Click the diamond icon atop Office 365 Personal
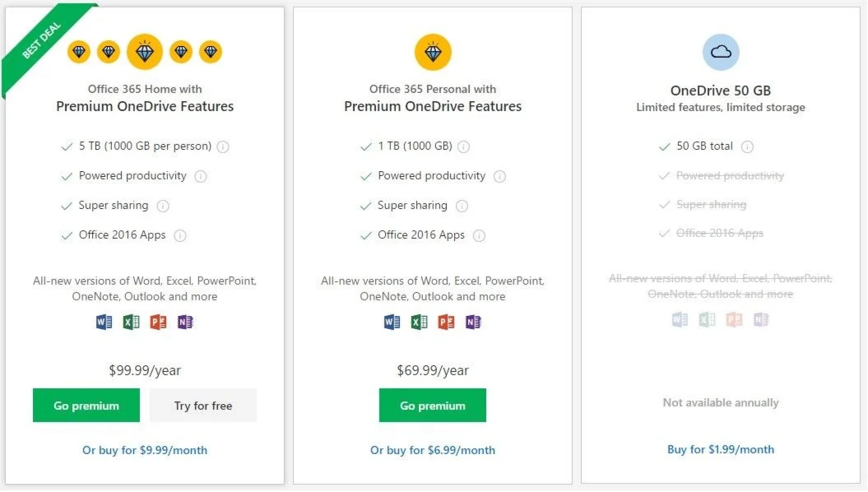The image size is (868, 492). coord(433,53)
